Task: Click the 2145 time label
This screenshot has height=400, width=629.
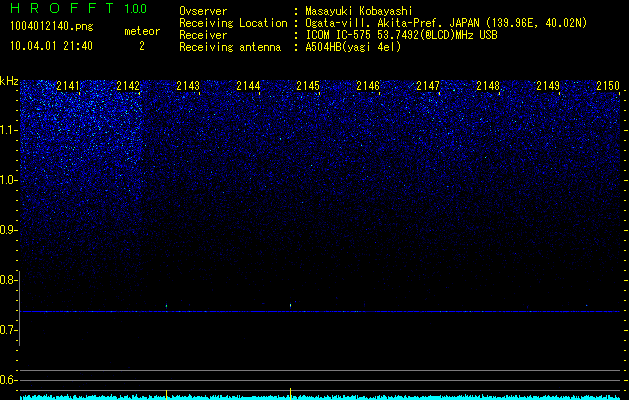Action: [308, 86]
